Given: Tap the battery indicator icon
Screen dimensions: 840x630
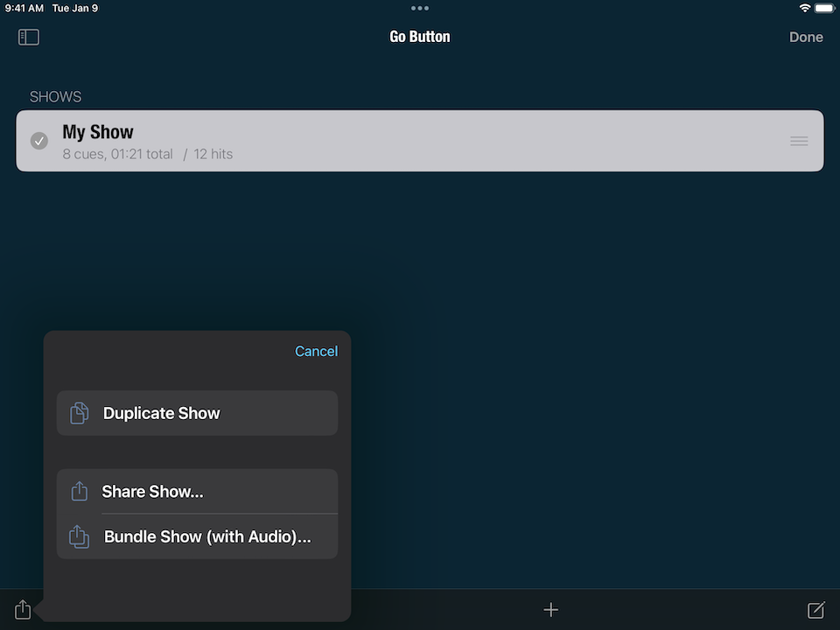Looking at the screenshot, I should [x=824, y=8].
